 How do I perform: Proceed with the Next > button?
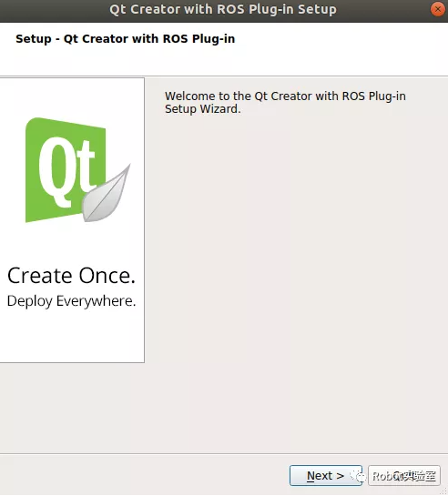[x=326, y=475]
